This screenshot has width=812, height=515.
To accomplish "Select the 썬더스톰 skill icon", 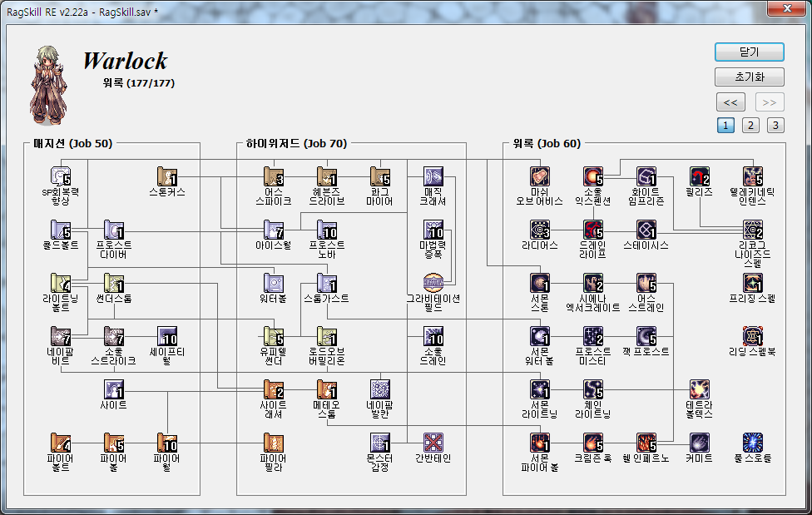I will coord(114,284).
